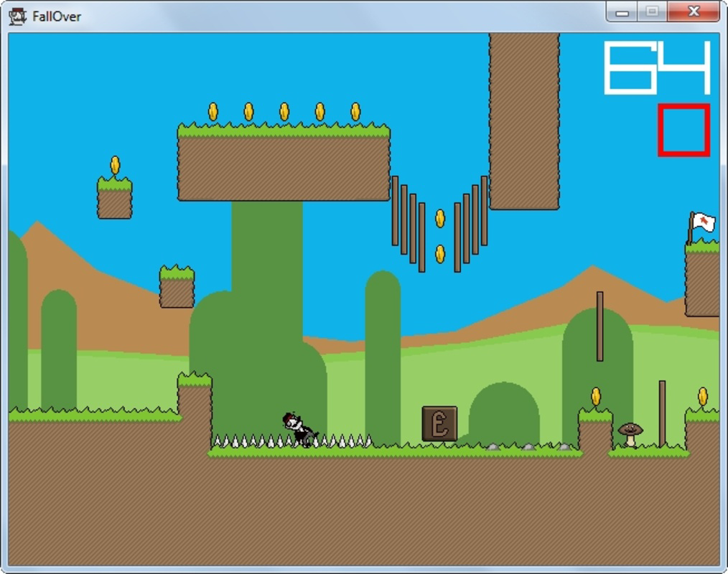Viewport: 728px width, 574px height.
Task: Close the FallOver window
Action: pos(694,12)
